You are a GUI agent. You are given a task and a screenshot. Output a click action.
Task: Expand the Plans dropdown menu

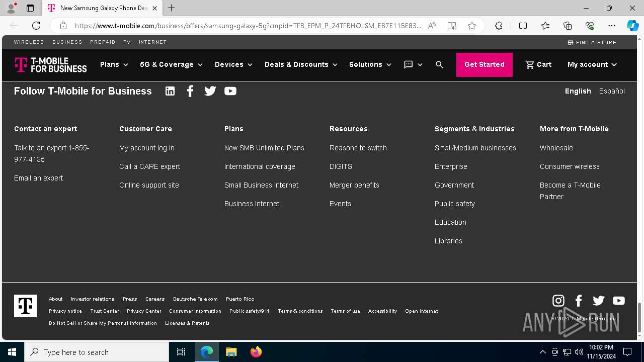[x=114, y=64]
